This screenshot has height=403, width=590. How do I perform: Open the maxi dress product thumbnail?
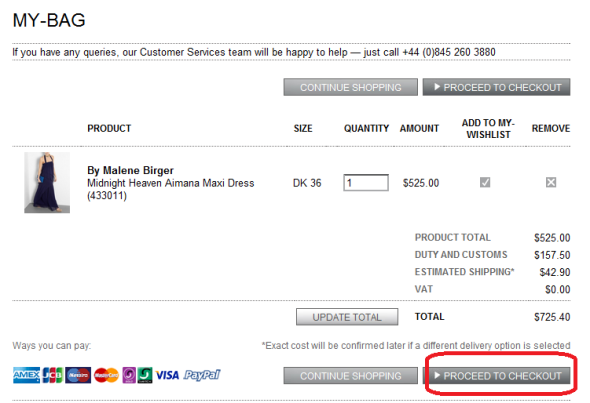[x=47, y=182]
